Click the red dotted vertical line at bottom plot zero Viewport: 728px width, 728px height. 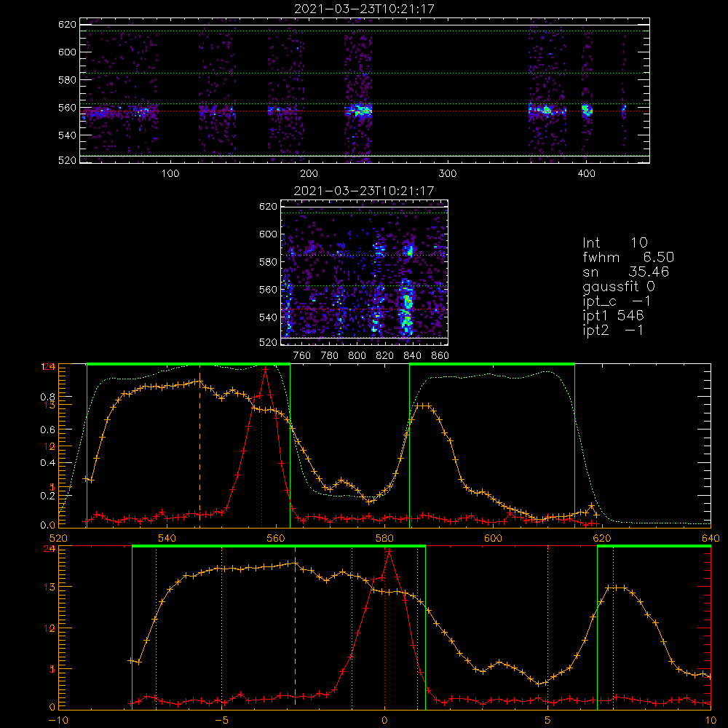click(384, 628)
